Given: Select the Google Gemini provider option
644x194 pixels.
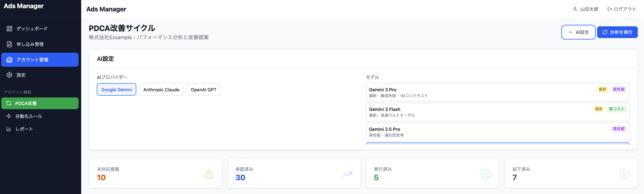Looking at the screenshot, I should 116,90.
